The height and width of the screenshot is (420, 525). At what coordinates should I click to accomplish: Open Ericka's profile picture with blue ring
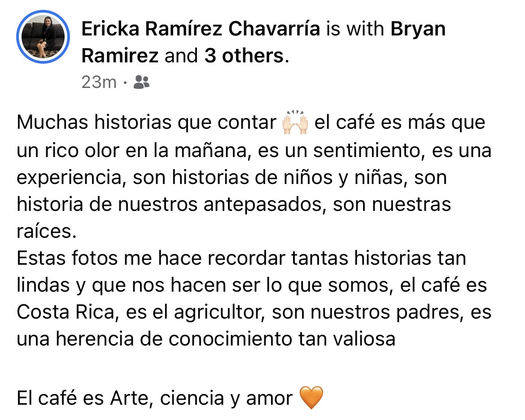pyautogui.click(x=43, y=37)
